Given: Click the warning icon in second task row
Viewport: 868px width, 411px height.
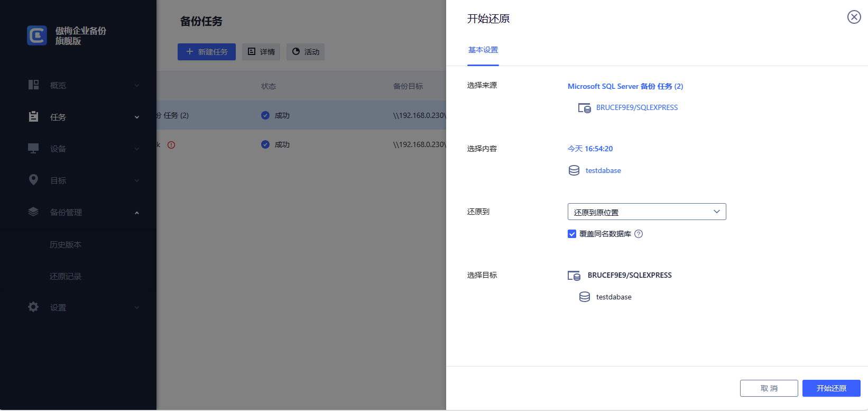Looking at the screenshot, I should 171,145.
